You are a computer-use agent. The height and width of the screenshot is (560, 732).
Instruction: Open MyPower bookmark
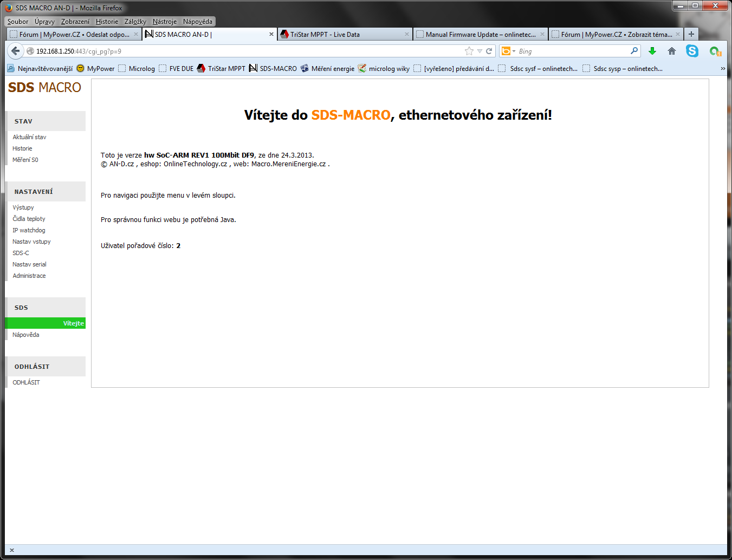tap(96, 69)
